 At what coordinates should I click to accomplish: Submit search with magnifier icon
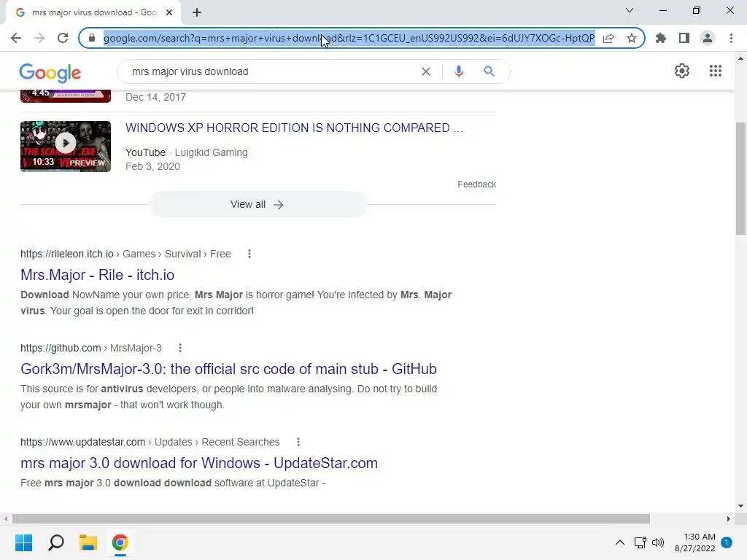coord(489,71)
